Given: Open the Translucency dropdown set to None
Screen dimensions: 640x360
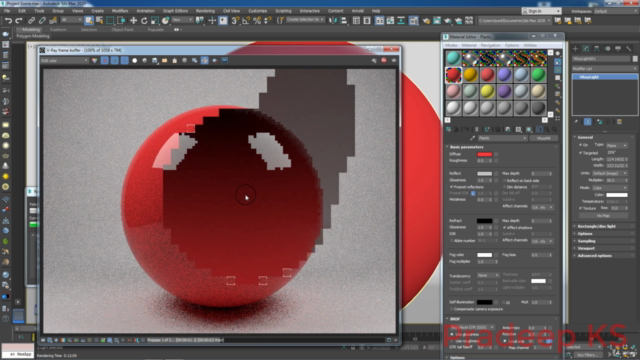Looking at the screenshot, I should (x=488, y=276).
